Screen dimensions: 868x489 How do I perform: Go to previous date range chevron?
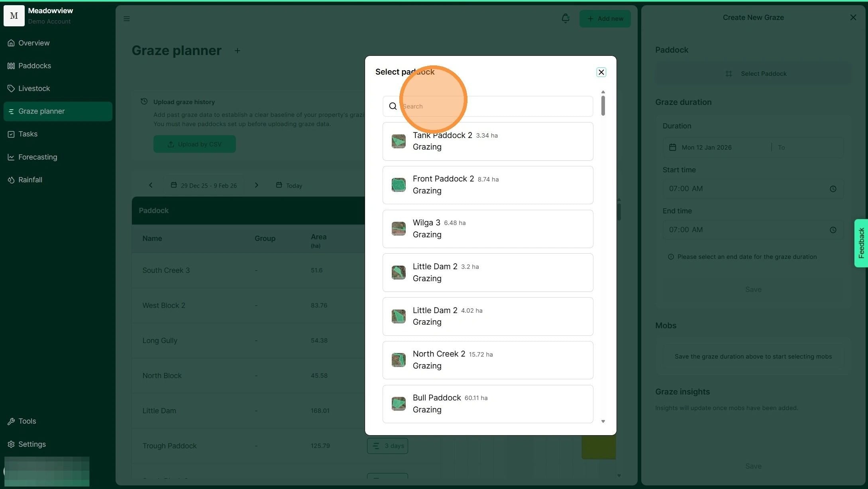click(151, 185)
